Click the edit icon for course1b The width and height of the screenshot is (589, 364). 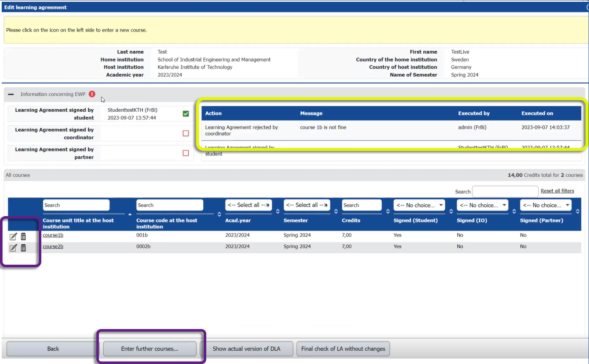(13, 237)
